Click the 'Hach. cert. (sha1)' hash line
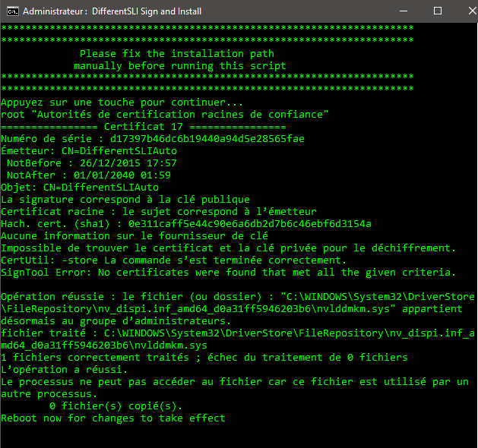 click(x=186, y=224)
